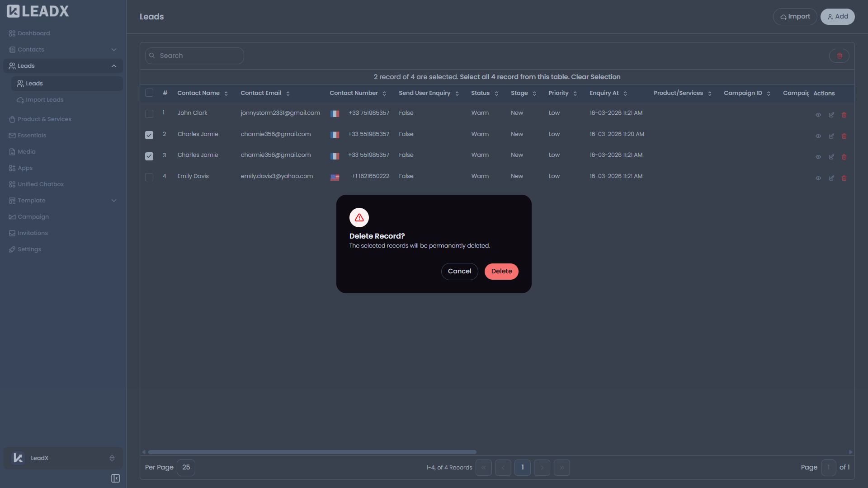Check the John Clark row checkbox

[149, 114]
